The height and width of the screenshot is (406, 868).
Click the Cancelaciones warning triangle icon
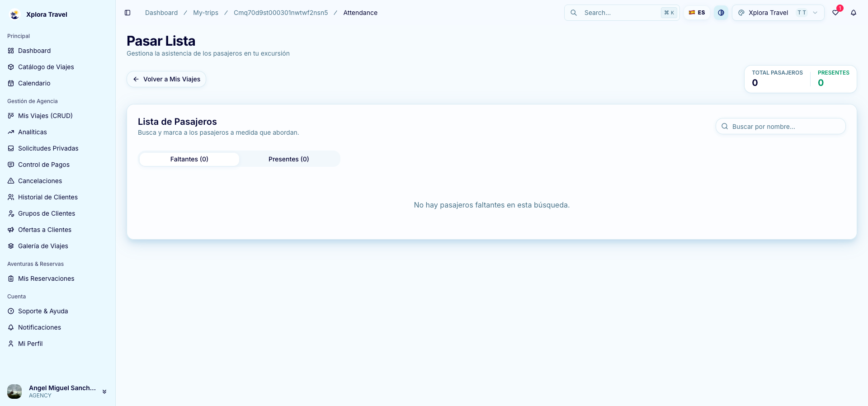click(11, 181)
